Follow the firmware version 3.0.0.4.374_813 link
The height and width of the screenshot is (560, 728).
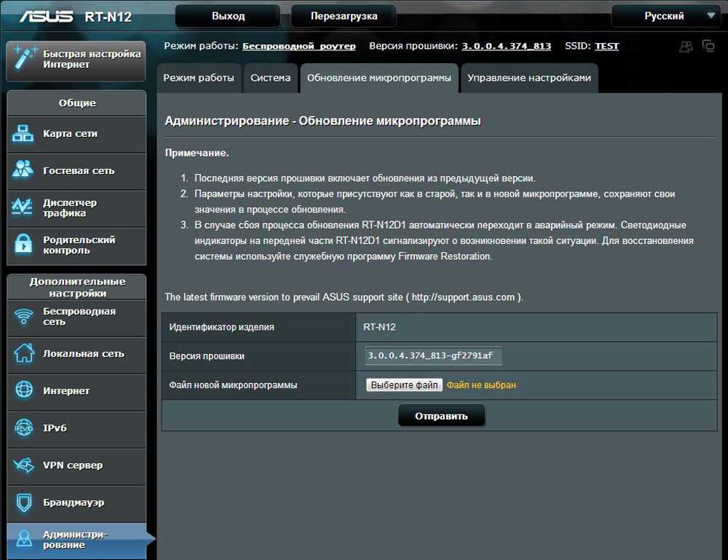[x=507, y=46]
